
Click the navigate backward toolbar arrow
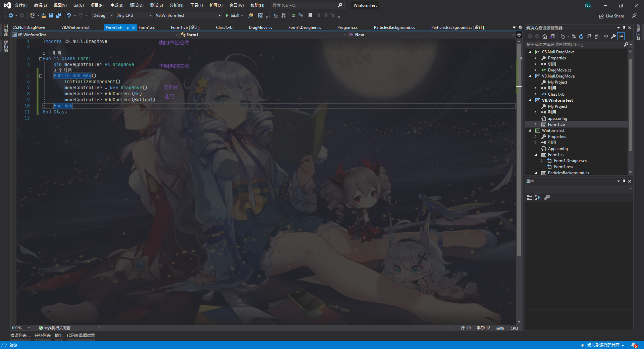pyautogui.click(x=11, y=15)
